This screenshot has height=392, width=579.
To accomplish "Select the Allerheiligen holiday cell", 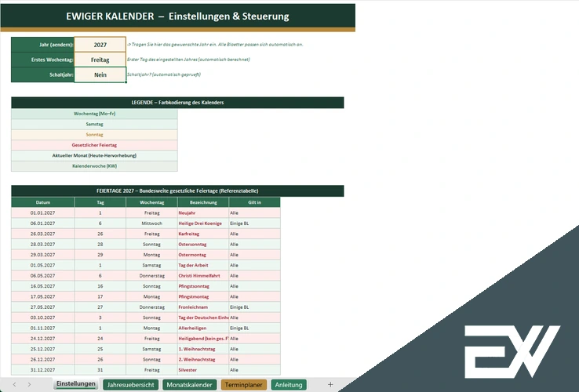I will pyautogui.click(x=203, y=328).
